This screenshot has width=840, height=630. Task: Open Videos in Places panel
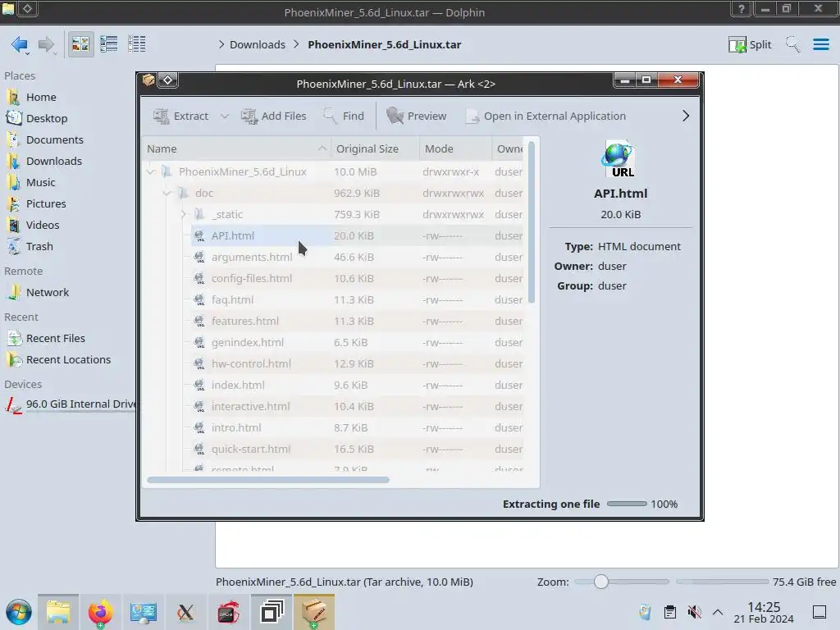[x=43, y=226]
